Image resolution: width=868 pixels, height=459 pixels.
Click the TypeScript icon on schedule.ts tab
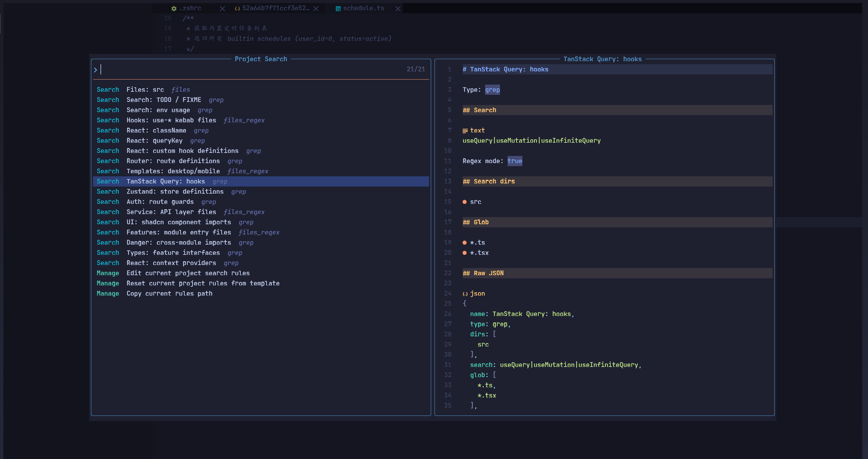tap(338, 8)
